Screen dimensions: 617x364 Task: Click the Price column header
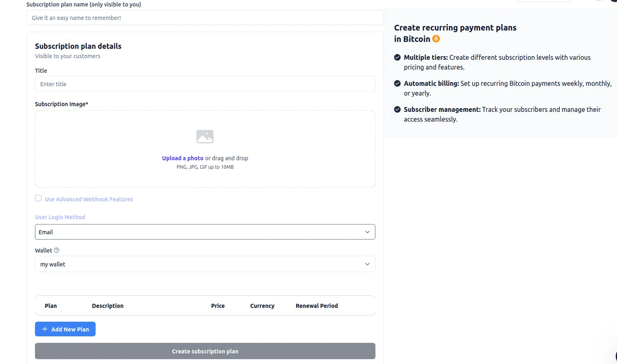coord(218,306)
